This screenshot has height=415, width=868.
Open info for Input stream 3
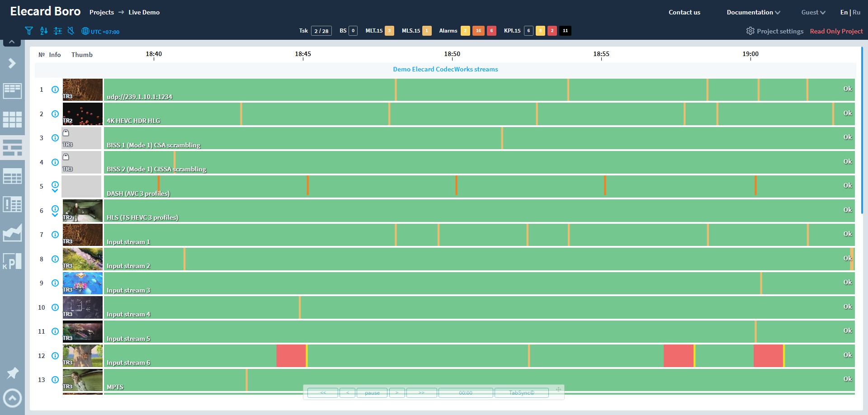55,283
